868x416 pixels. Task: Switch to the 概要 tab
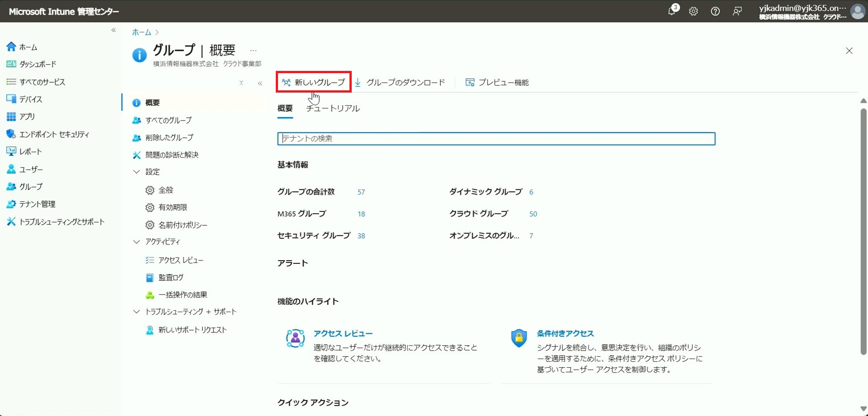285,108
